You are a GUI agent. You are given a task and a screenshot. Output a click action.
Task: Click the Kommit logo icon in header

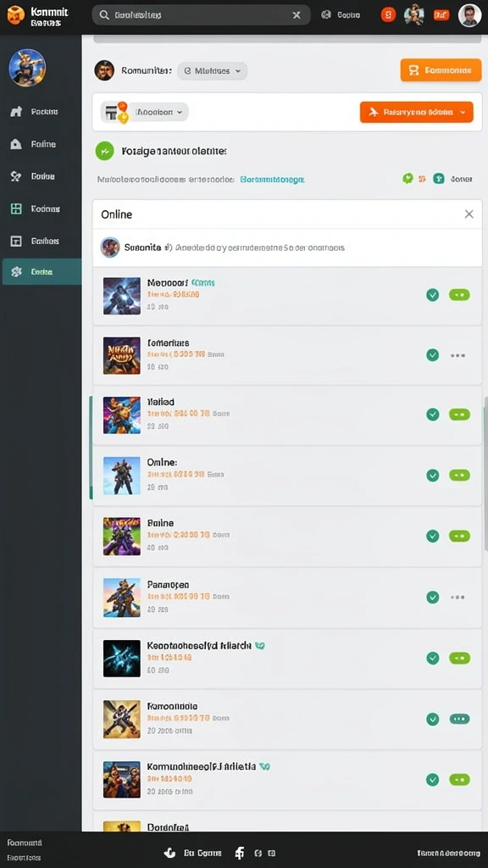pyautogui.click(x=15, y=15)
